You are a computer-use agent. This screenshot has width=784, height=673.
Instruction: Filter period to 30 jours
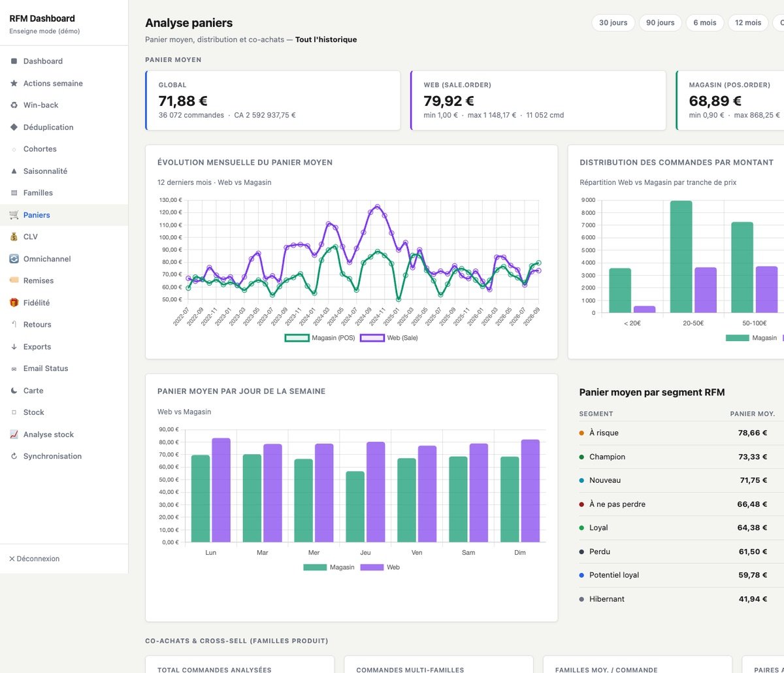[613, 23]
